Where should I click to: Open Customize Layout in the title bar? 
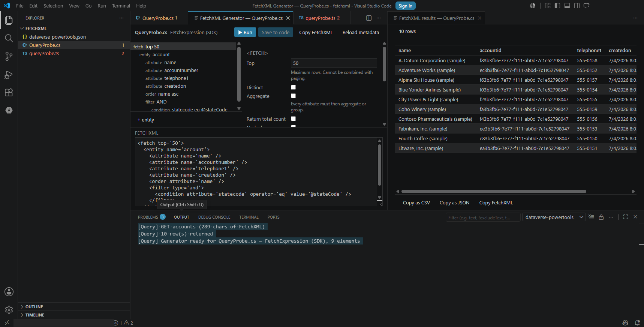coord(548,6)
